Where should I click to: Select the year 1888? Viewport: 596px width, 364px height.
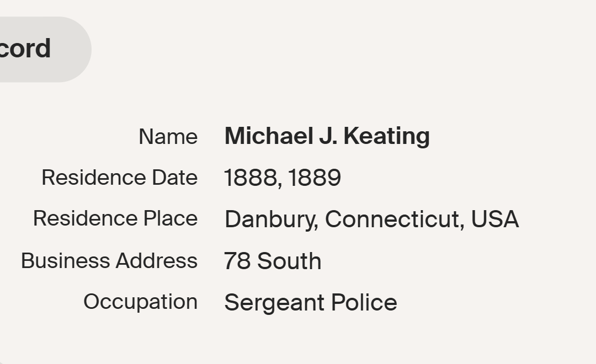251,178
